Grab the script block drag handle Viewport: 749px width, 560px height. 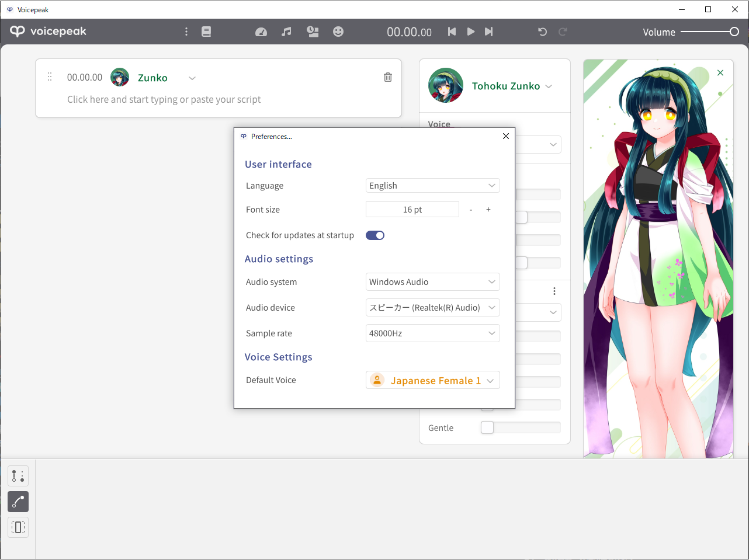tap(50, 77)
